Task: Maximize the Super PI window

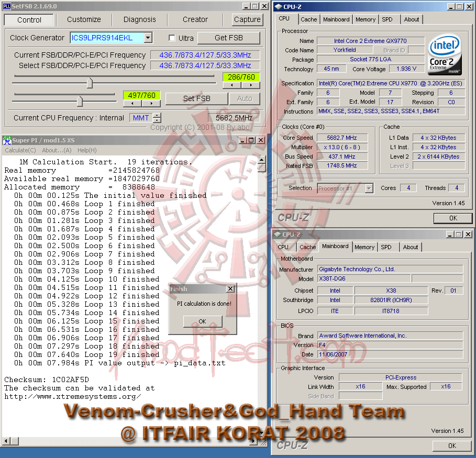Action: [x=251, y=140]
